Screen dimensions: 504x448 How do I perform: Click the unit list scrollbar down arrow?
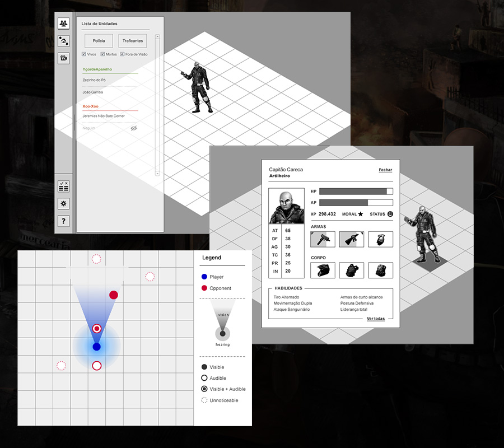[x=157, y=174]
